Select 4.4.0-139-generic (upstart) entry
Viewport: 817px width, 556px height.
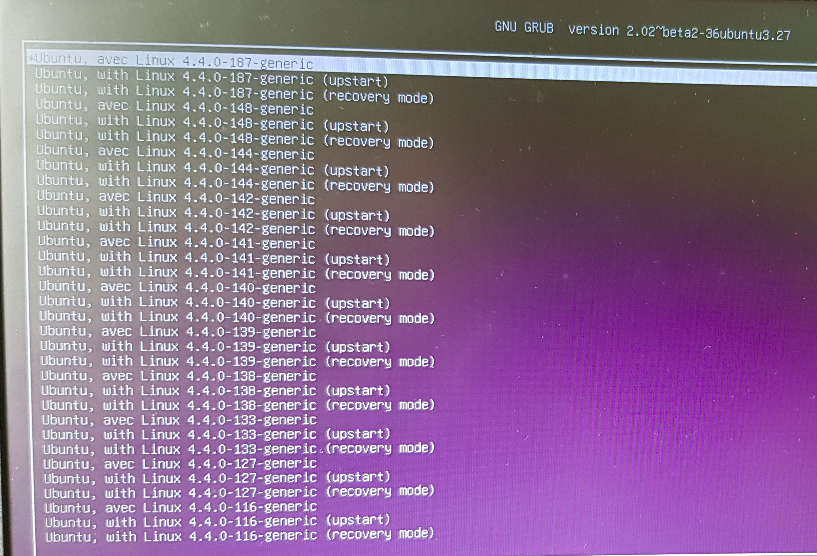pos(215,346)
